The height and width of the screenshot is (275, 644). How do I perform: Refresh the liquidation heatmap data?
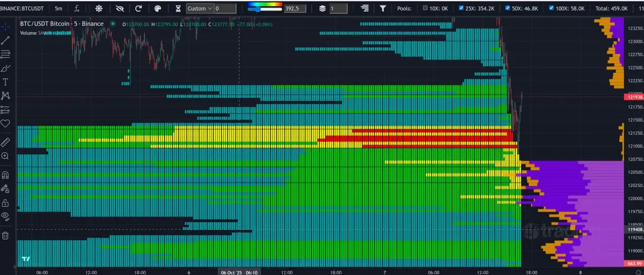138,9
